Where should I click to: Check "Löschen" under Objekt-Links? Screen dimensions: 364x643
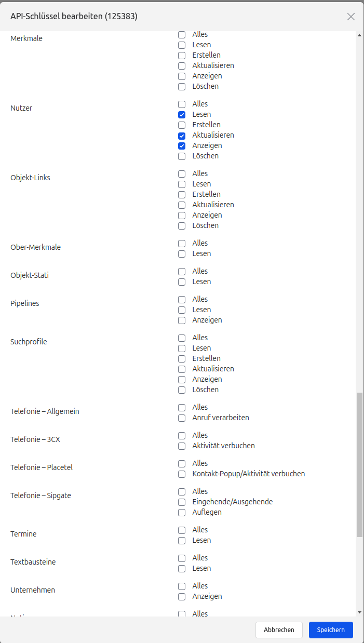[182, 225]
